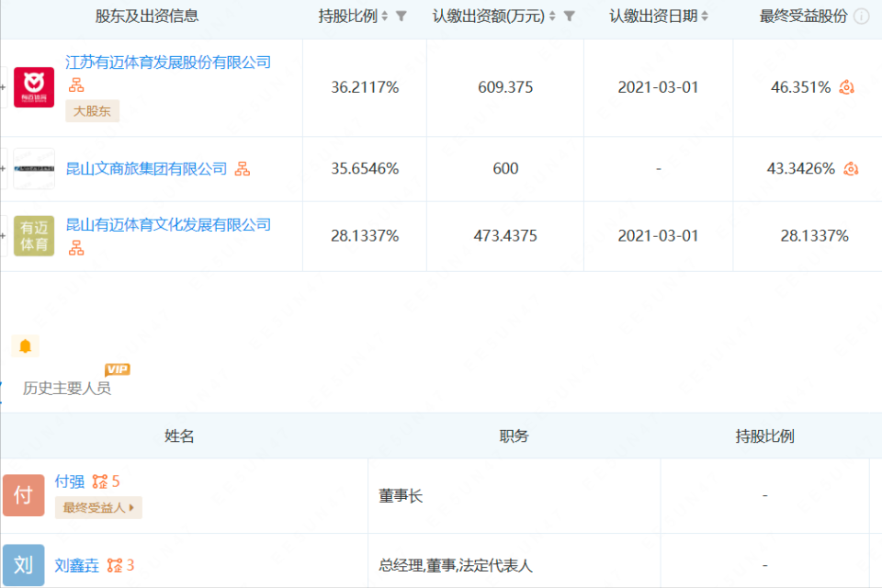Viewport: 882px width, 588px height.
Task: Open the 昆山文商旅集团 company logo thumbnail
Action: point(34,168)
